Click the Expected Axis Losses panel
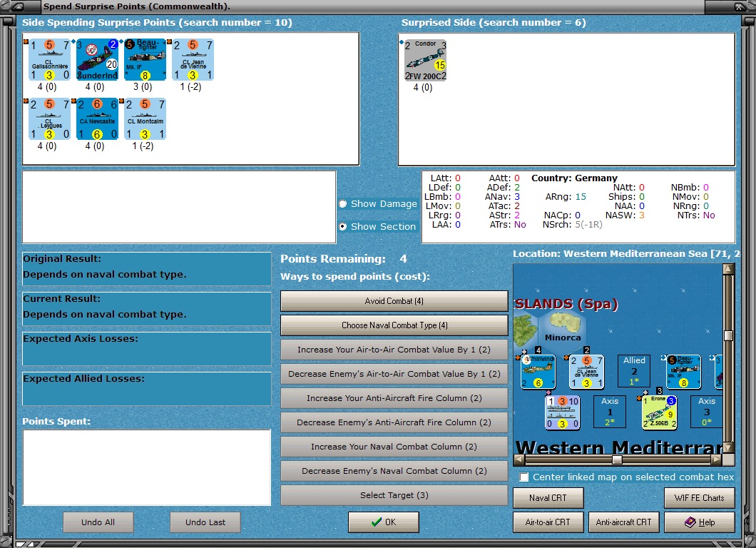This screenshot has height=548, width=756. click(x=147, y=349)
